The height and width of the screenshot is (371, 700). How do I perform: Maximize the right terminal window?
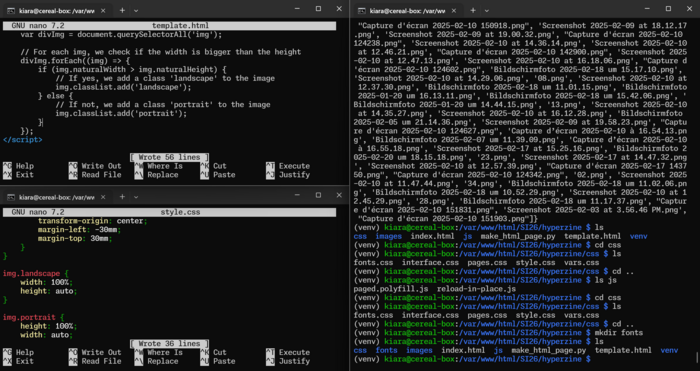pos(668,8)
